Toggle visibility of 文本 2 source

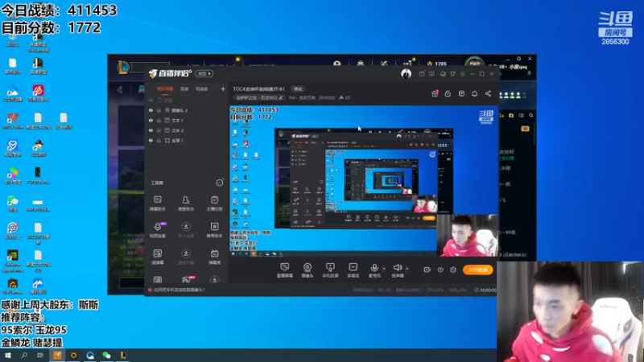click(x=151, y=130)
